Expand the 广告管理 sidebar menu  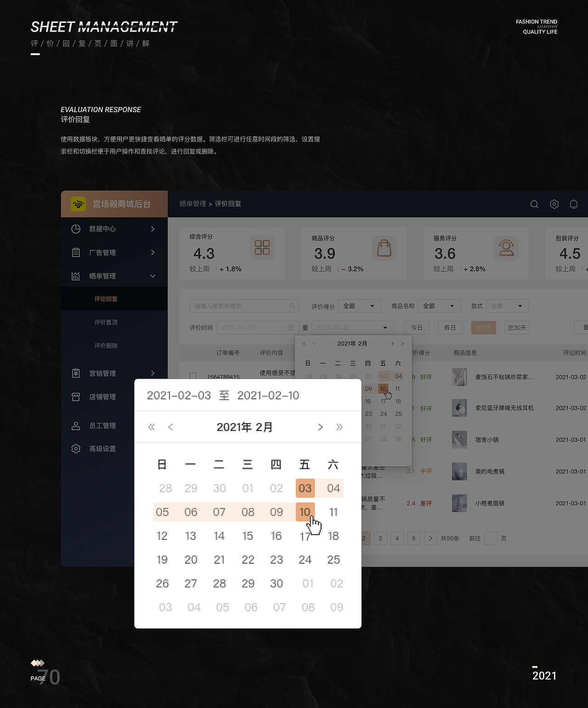click(153, 252)
